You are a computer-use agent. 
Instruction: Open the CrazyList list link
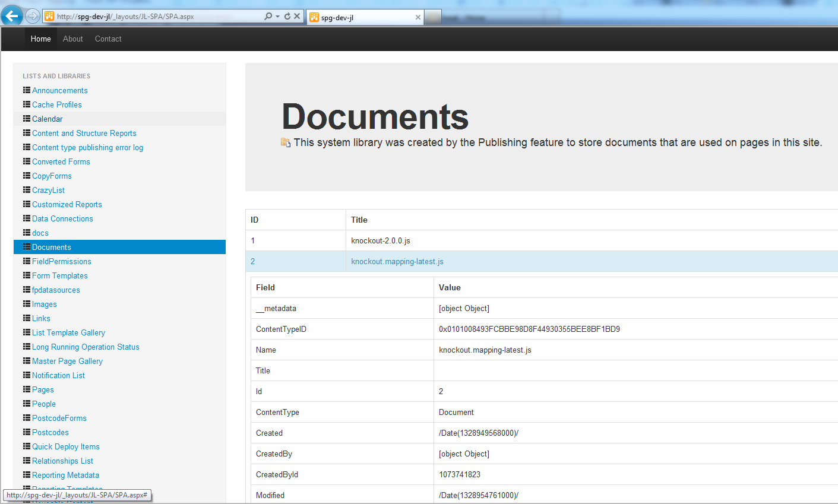pyautogui.click(x=49, y=191)
